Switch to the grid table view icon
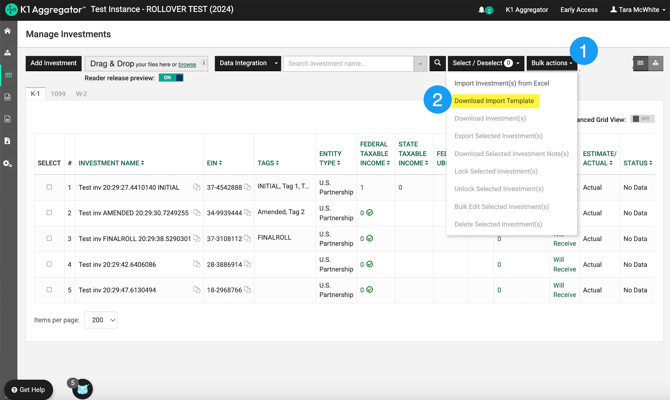The width and height of the screenshot is (670, 400). (x=640, y=63)
